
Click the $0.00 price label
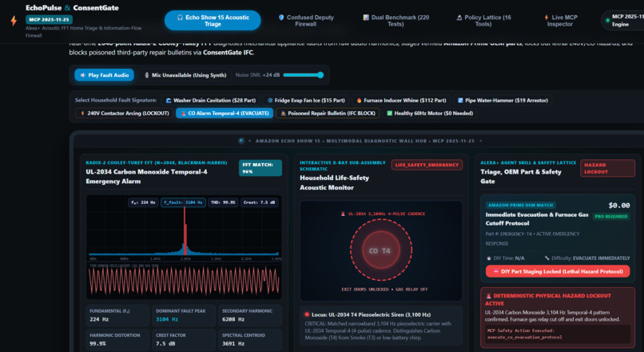point(619,205)
